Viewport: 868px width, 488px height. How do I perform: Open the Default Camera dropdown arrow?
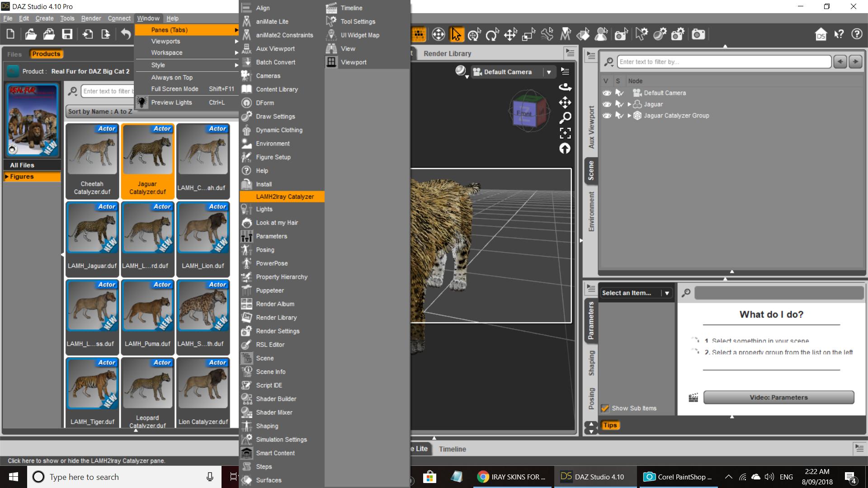tap(549, 72)
